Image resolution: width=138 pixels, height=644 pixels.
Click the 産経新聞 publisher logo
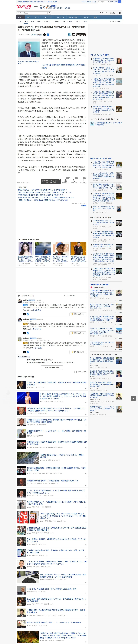[77, 35]
